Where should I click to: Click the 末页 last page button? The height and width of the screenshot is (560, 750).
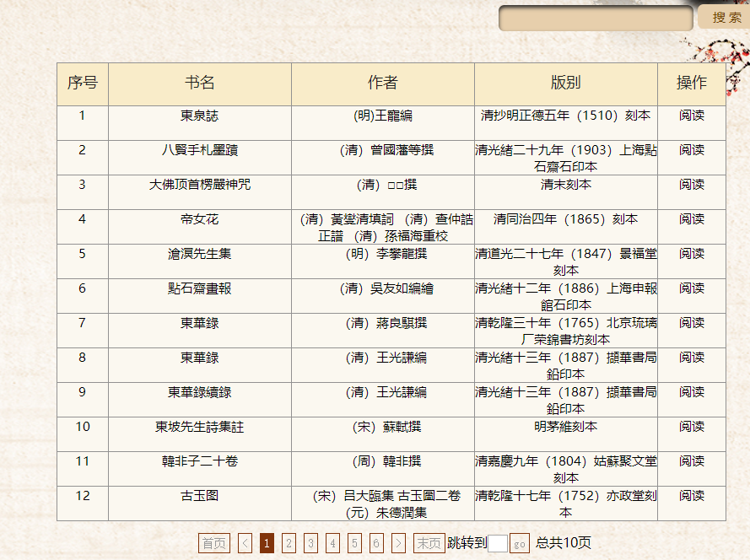[429, 543]
